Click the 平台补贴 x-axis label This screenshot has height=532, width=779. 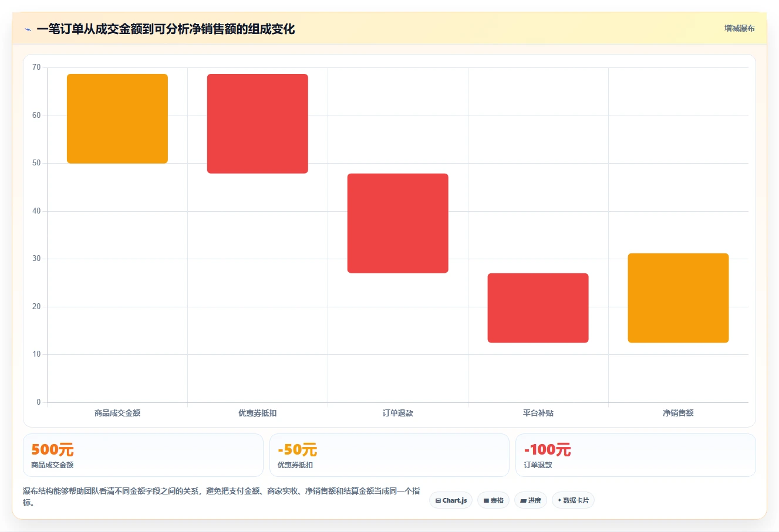tap(538, 413)
